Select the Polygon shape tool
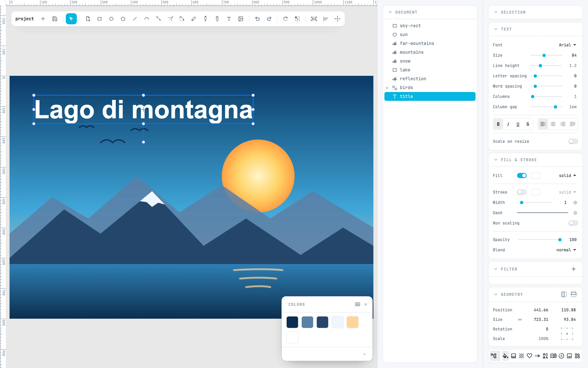The width and height of the screenshot is (588, 368). [123, 19]
